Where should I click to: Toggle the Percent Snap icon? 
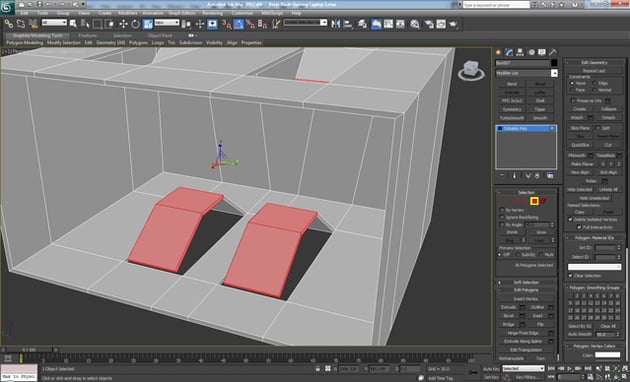tap(251, 24)
